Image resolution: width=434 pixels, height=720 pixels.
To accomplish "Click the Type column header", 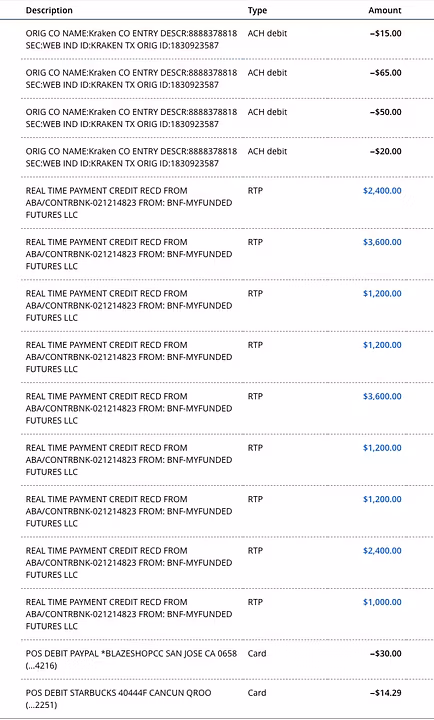I will [x=257, y=10].
